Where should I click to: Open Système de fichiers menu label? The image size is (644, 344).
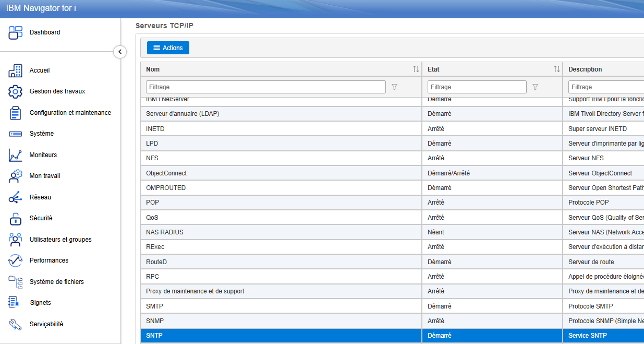click(x=57, y=282)
